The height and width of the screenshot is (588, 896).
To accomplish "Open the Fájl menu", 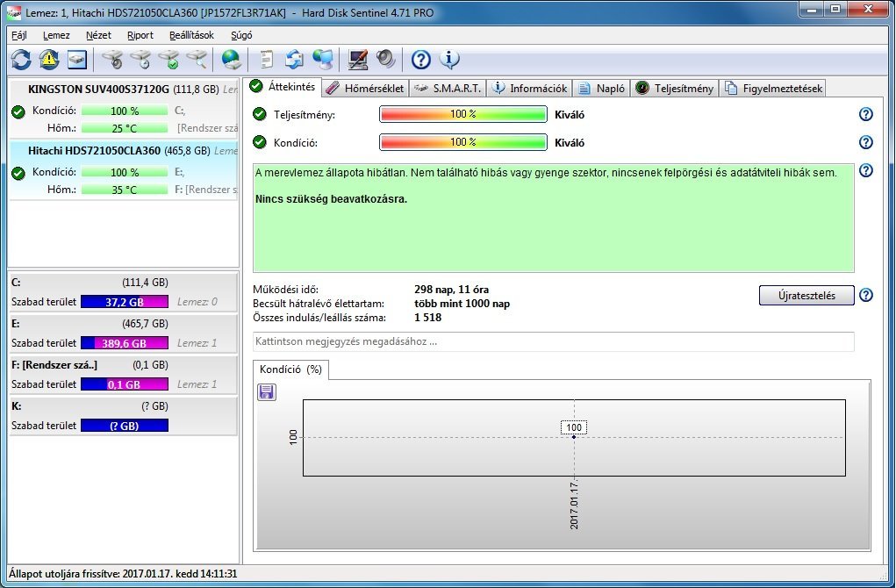I will click(x=18, y=35).
